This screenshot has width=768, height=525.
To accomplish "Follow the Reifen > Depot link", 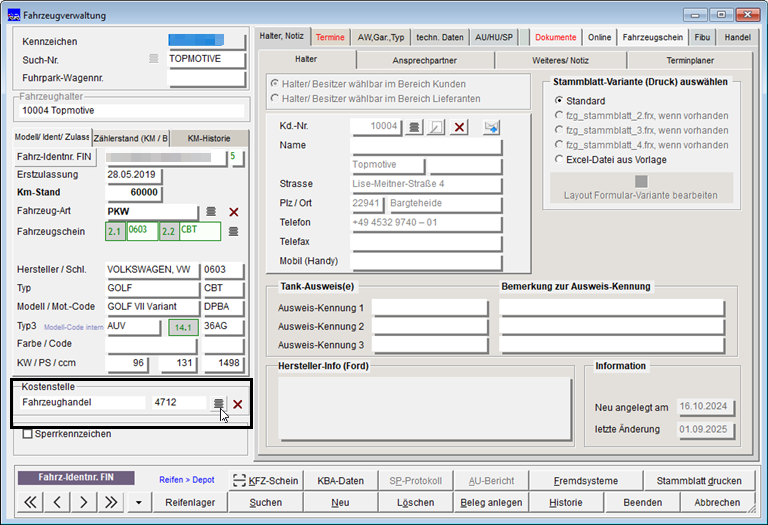I will pos(187,480).
